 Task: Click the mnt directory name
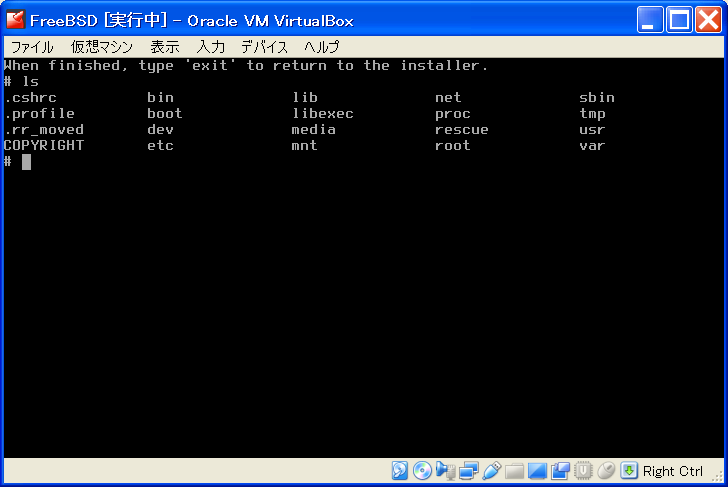click(305, 146)
